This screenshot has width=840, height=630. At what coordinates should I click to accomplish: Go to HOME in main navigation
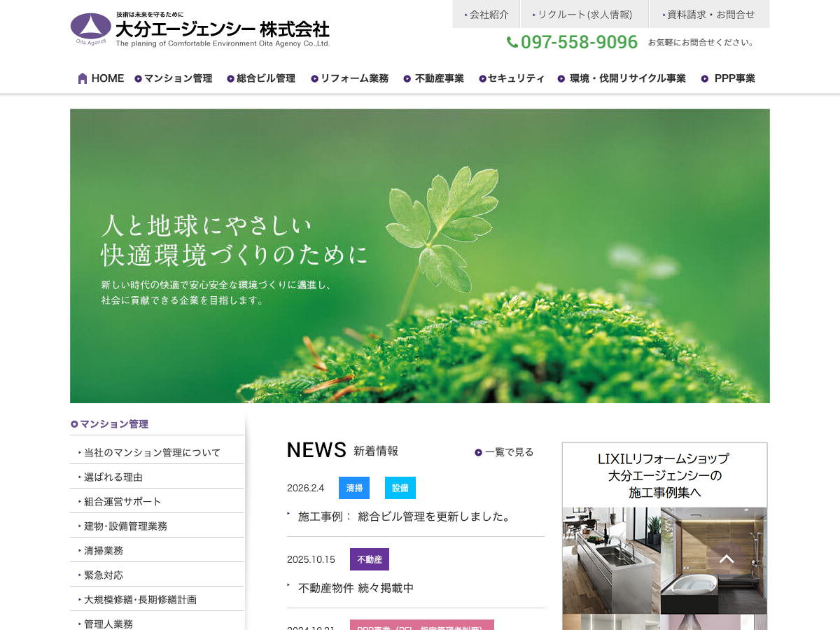pyautogui.click(x=101, y=78)
